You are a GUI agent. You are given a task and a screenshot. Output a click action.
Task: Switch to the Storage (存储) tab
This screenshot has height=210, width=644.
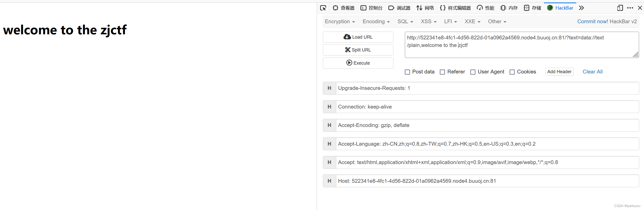(533, 8)
